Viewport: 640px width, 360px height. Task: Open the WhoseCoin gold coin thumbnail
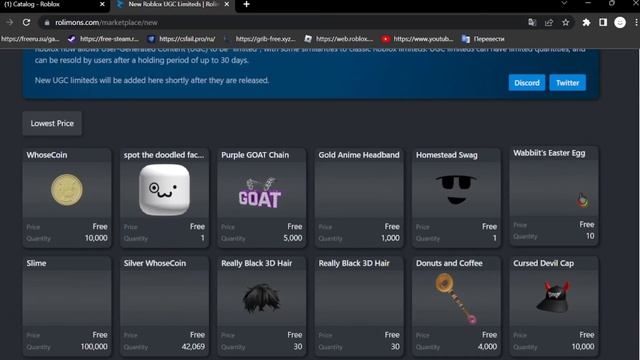click(67, 190)
